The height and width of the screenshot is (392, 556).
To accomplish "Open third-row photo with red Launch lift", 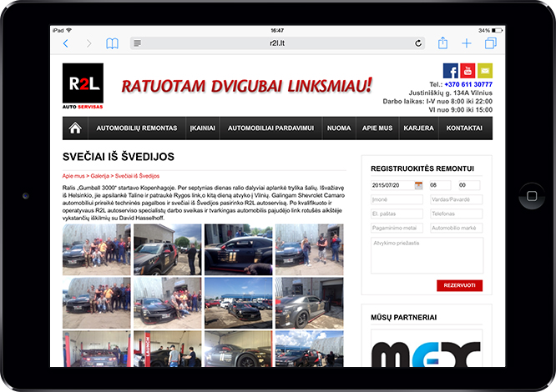I will tap(167, 349).
